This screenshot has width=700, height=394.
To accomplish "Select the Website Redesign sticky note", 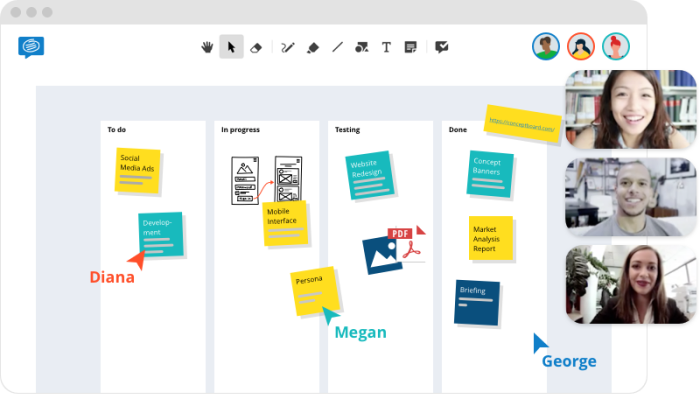I will (x=370, y=175).
